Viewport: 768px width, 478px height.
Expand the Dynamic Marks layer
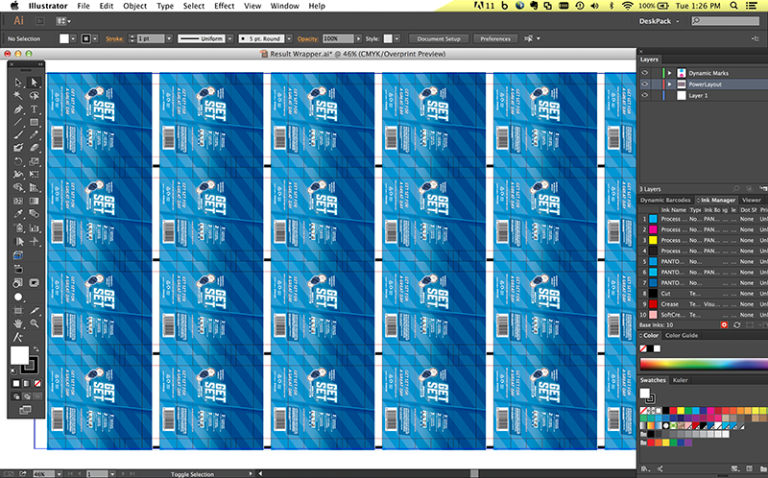pyautogui.click(x=670, y=73)
